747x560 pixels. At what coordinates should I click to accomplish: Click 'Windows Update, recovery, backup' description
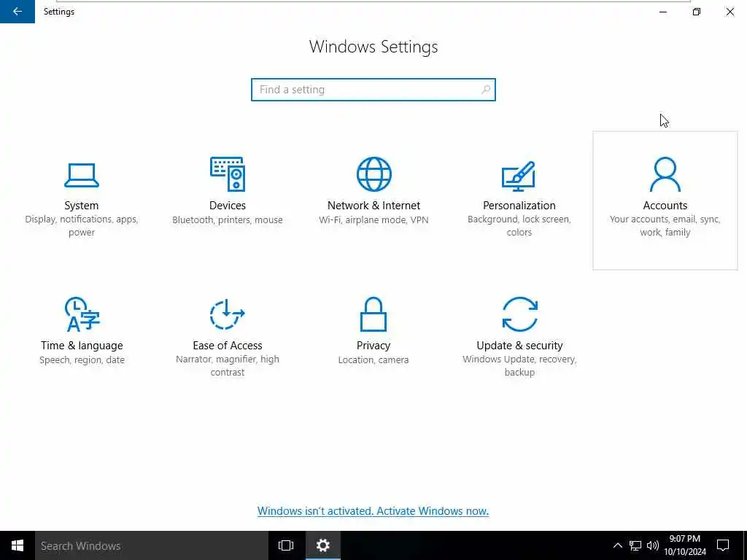click(519, 366)
